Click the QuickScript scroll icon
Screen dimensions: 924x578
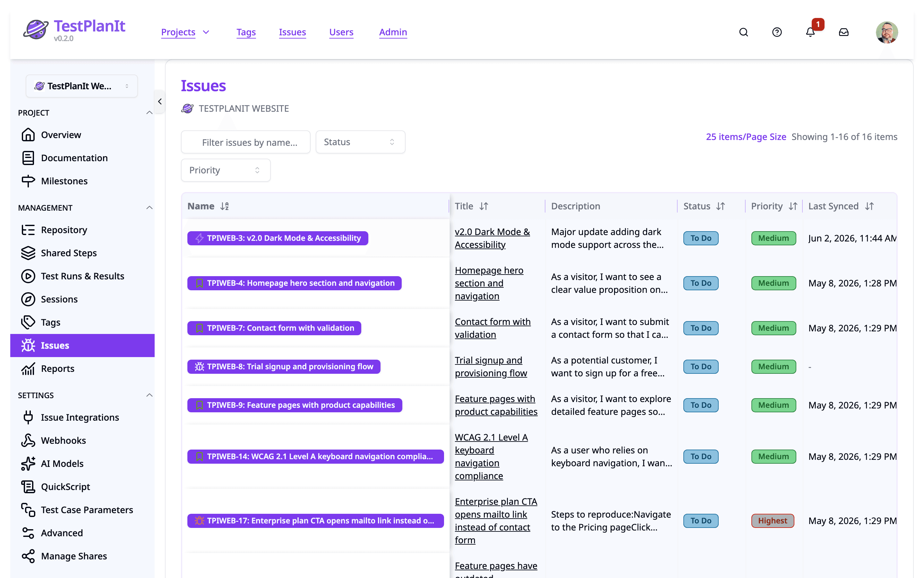(x=28, y=486)
